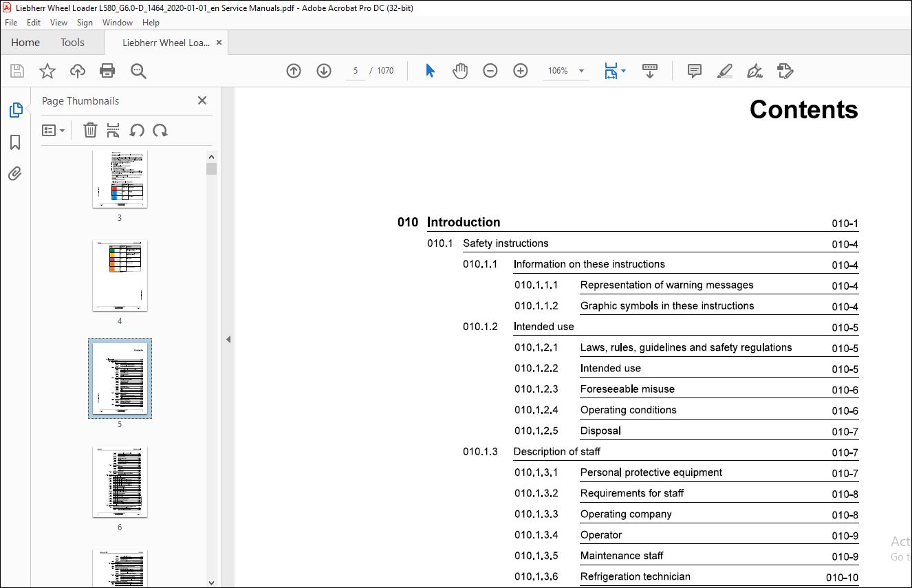
Task: Click the Maintenance staff entry
Action: pos(622,556)
